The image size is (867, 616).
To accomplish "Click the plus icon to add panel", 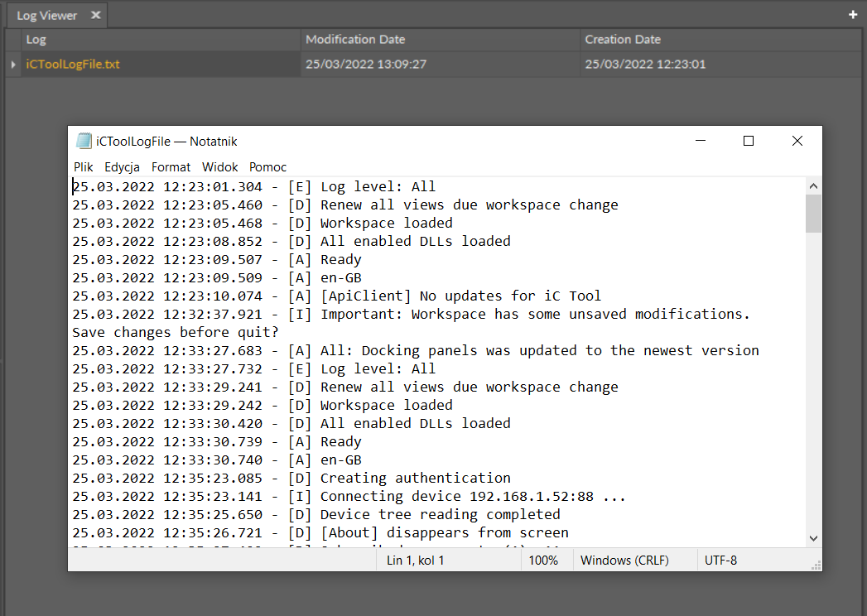I will pos(853,15).
